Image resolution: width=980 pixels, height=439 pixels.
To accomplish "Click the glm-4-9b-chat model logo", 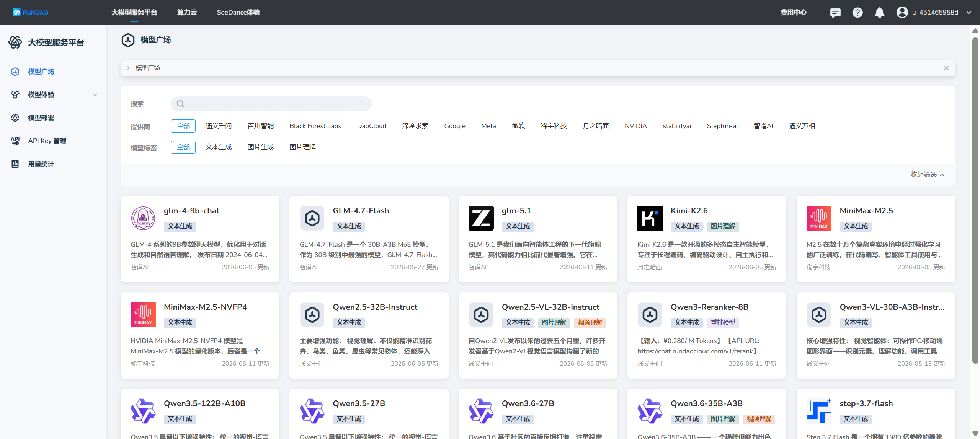I will click(x=143, y=218).
